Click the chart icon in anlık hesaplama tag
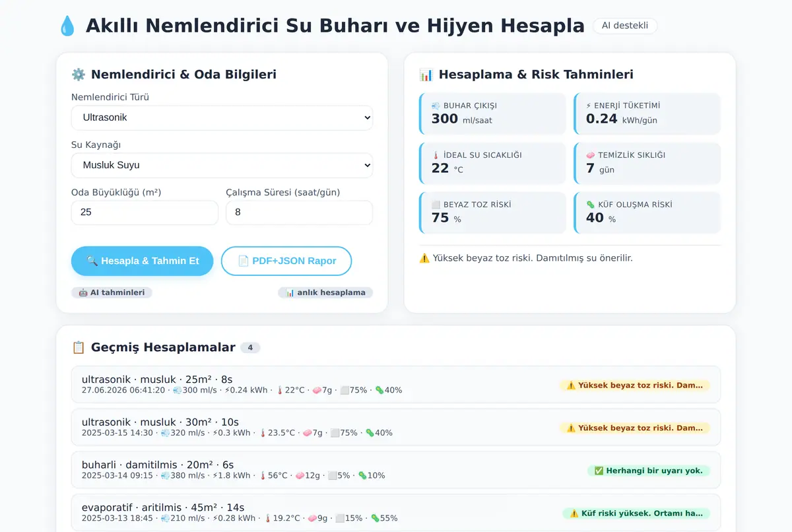 pyautogui.click(x=290, y=292)
